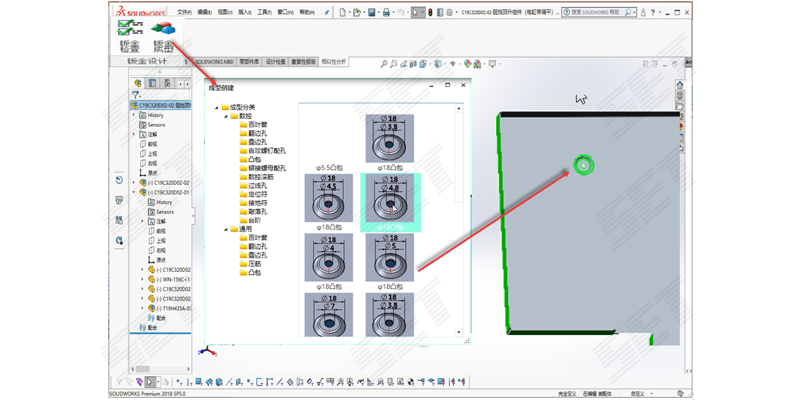Select the 自攻螺钉配孔 folder
This screenshot has width=800, height=400.
click(x=263, y=151)
